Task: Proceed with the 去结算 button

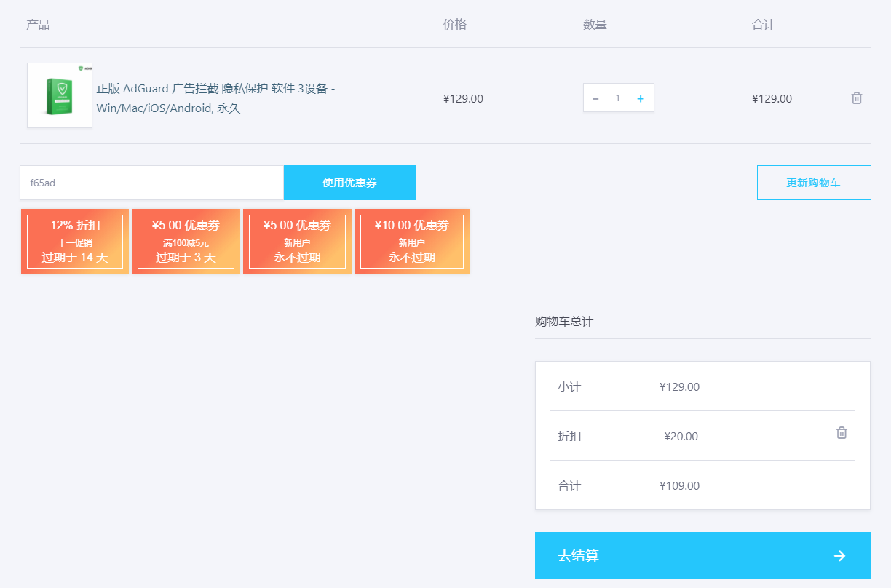Action: [x=677, y=555]
